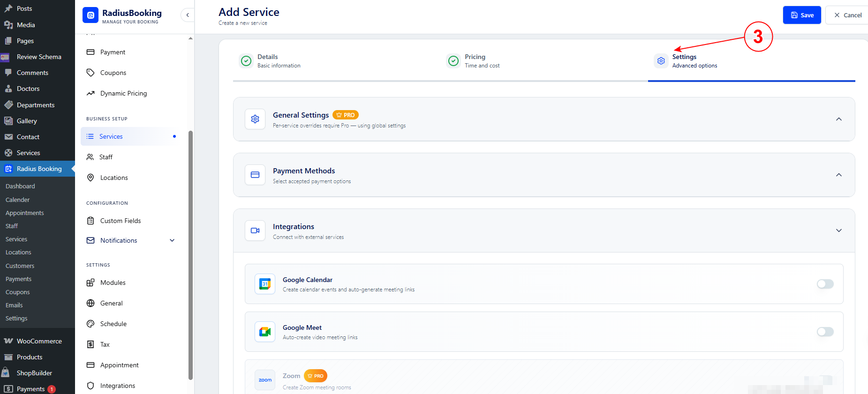The image size is (868, 394).
Task: Open the Dashboard submenu link
Action: tap(20, 186)
